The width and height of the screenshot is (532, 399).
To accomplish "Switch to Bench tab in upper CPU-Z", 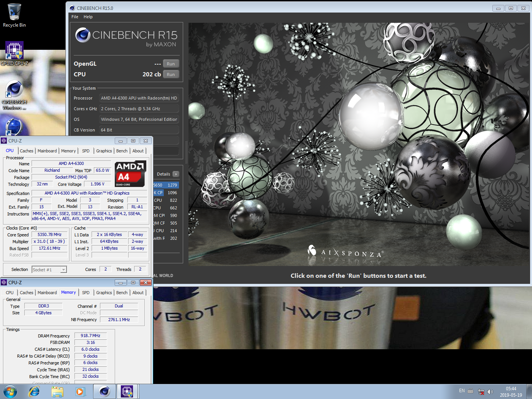I will [x=122, y=151].
